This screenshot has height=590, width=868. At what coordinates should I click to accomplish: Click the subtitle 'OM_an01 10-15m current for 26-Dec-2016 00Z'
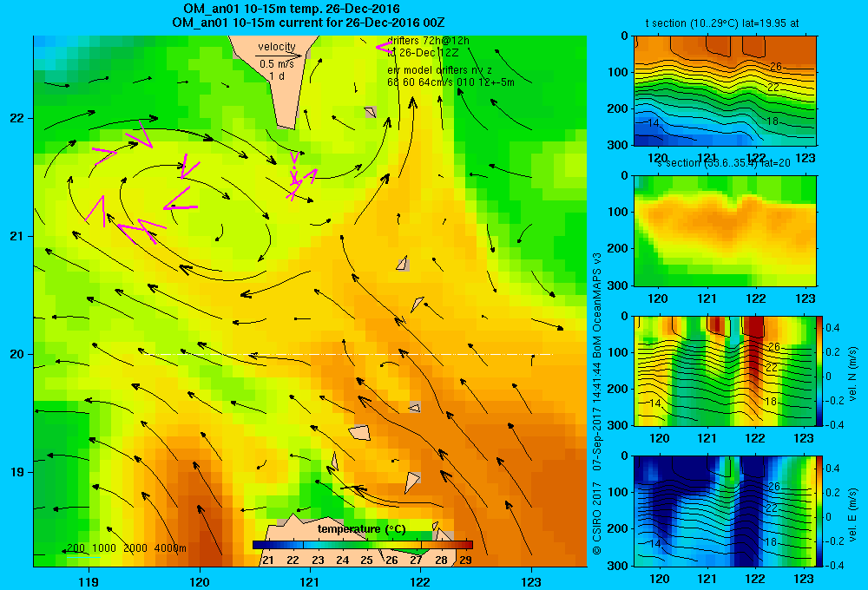pos(308,23)
